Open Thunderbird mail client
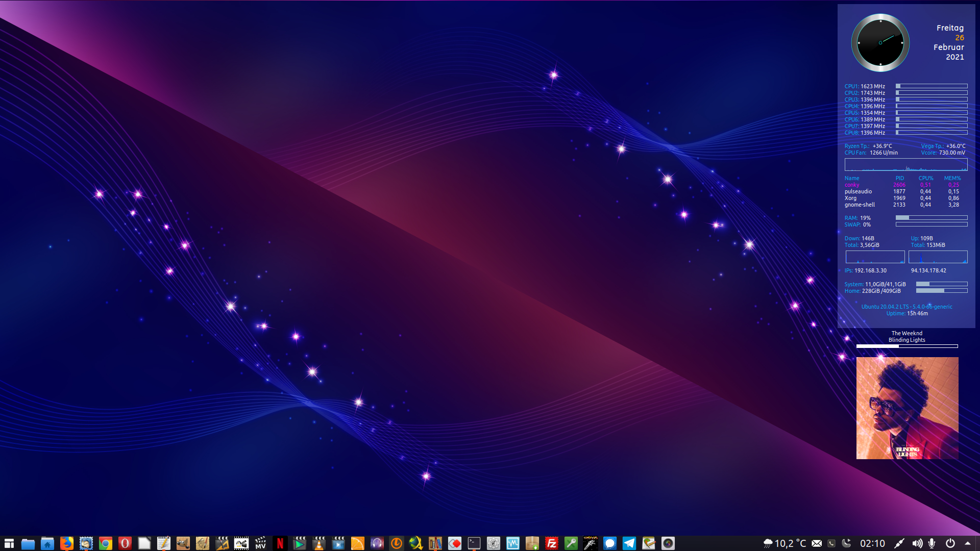This screenshot has height=551, width=980. point(86,543)
